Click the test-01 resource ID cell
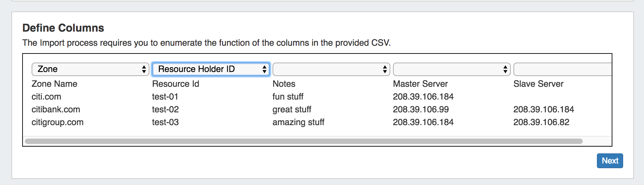Viewport: 644px width, 185px height. pyautogui.click(x=165, y=97)
